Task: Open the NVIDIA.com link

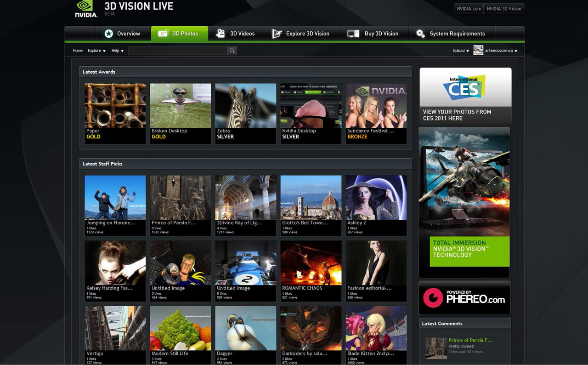Action: pos(469,8)
